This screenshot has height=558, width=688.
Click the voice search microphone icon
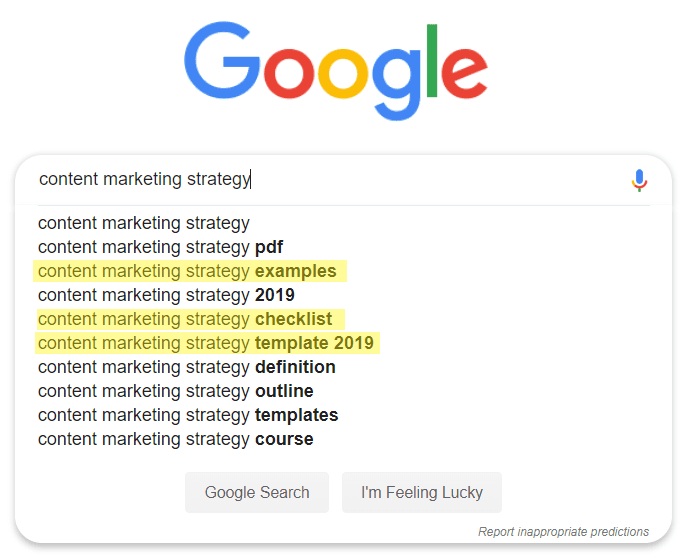(639, 180)
